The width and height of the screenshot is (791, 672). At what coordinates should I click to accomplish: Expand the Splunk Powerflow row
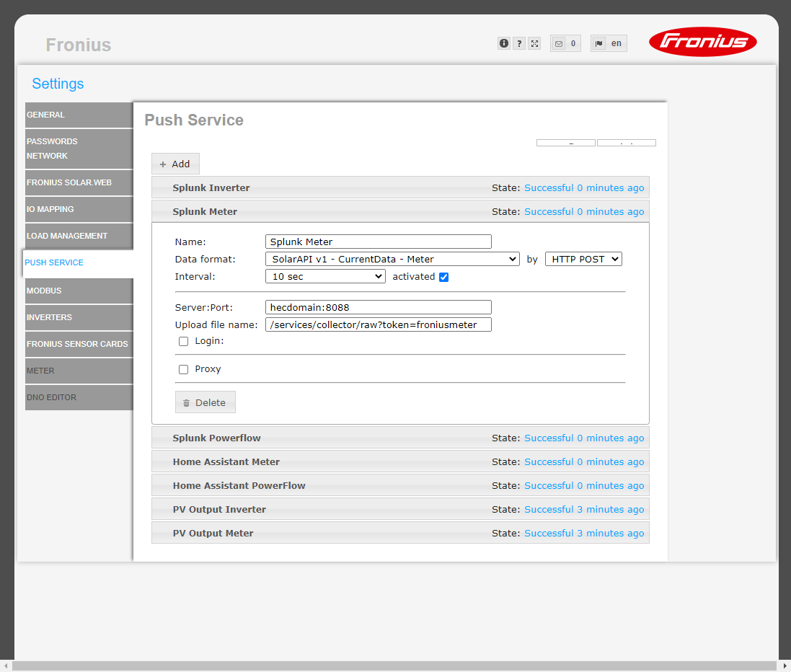tap(400, 438)
